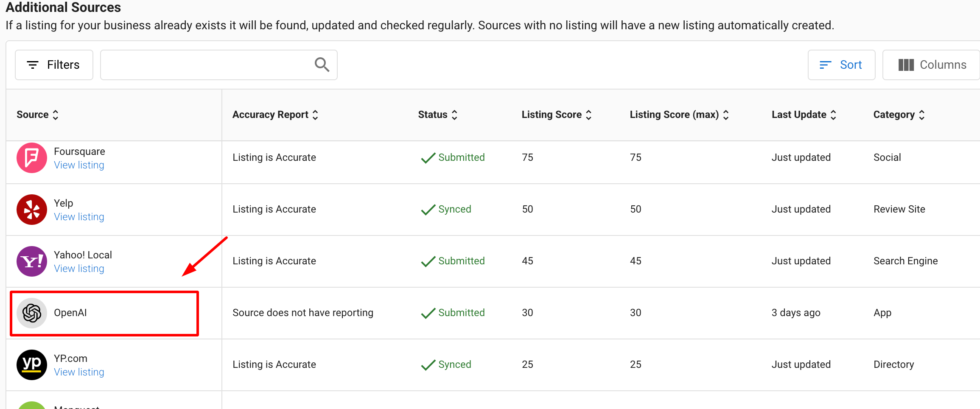The image size is (980, 409).
Task: Open the Filters panel
Action: coord(54,65)
